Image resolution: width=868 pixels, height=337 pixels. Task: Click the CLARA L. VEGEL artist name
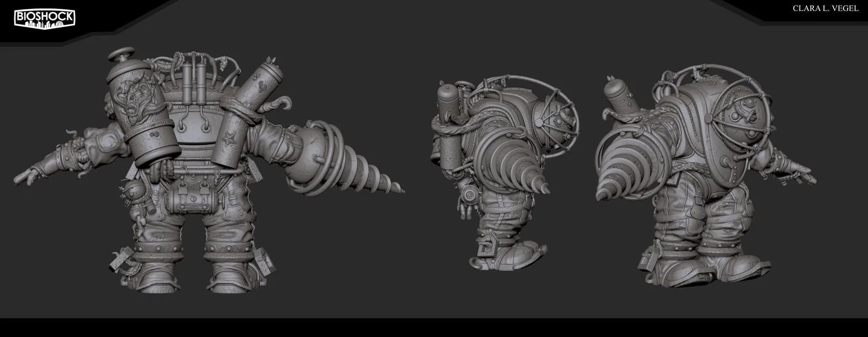click(825, 9)
